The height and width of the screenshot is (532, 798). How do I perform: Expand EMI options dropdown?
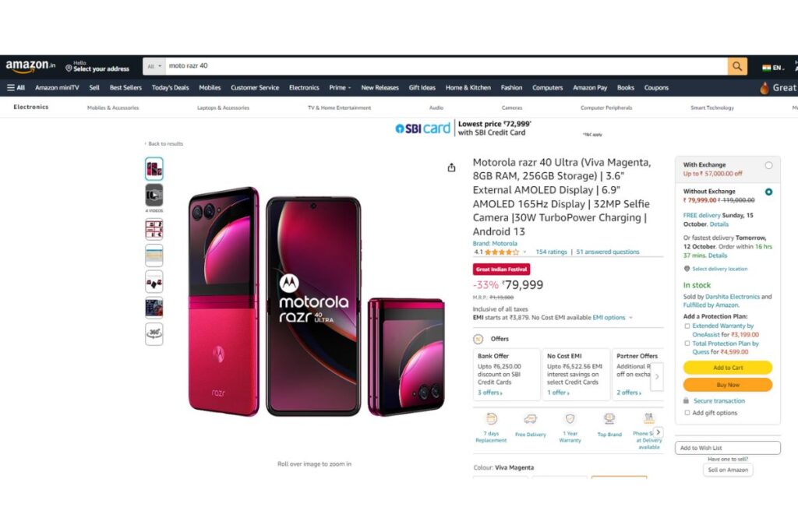click(x=613, y=317)
